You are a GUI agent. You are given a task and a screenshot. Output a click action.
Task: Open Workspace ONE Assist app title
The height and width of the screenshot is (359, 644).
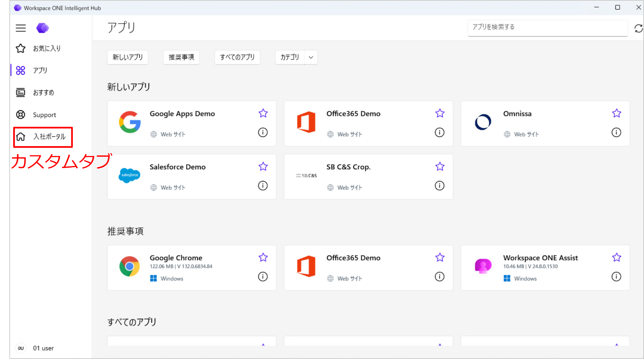coord(540,258)
